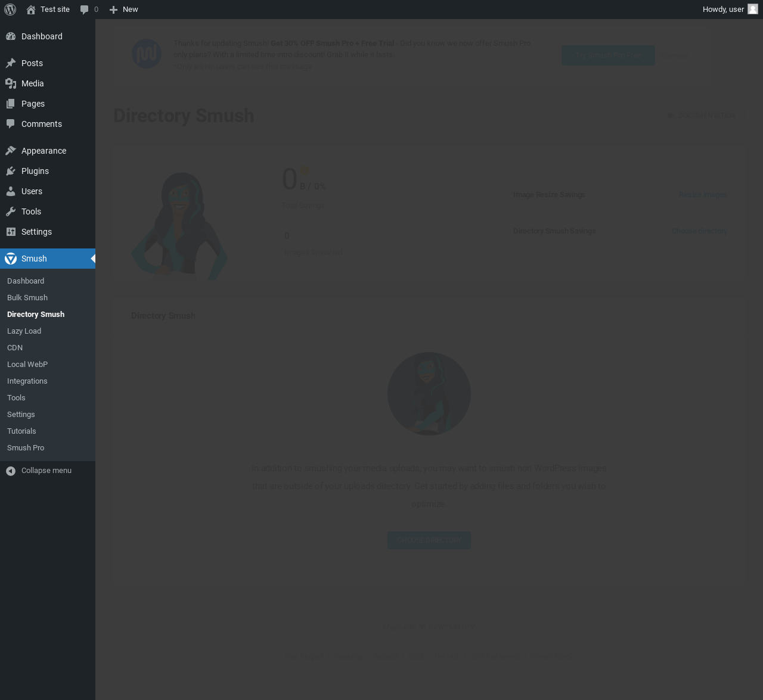Click the Tools wrench icon
Image resolution: width=763 pixels, height=700 pixels.
(x=11, y=211)
